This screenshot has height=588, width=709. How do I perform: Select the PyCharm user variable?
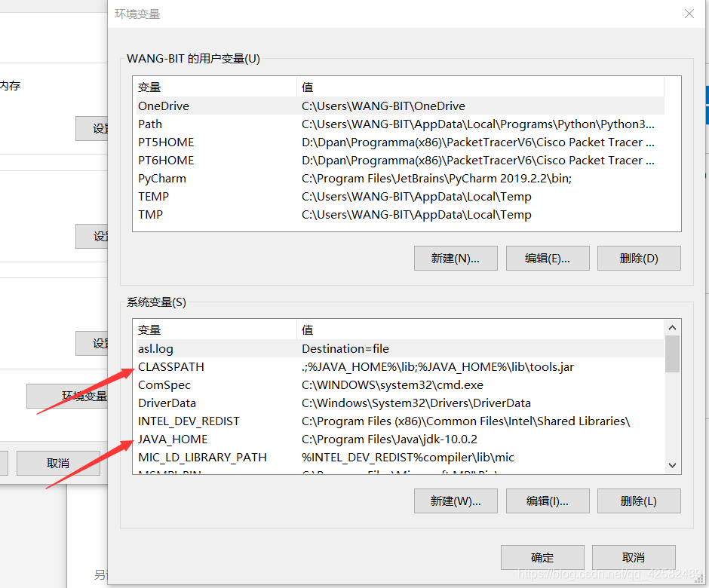pos(401,178)
